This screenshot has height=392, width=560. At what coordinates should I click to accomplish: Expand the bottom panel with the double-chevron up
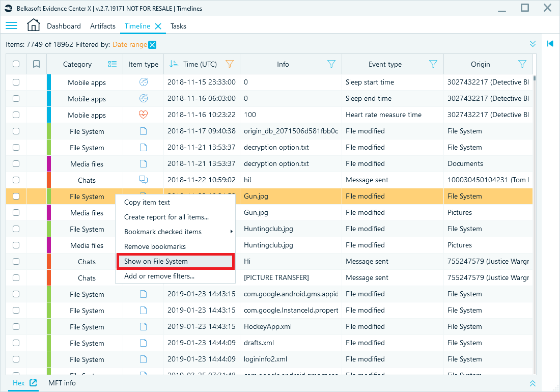coord(533,383)
